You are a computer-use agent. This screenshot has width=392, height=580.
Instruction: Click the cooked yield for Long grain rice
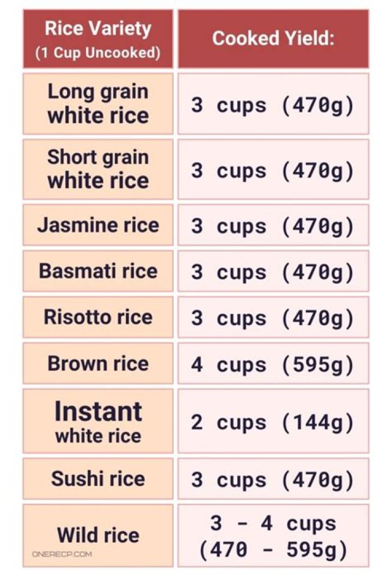coord(273,104)
